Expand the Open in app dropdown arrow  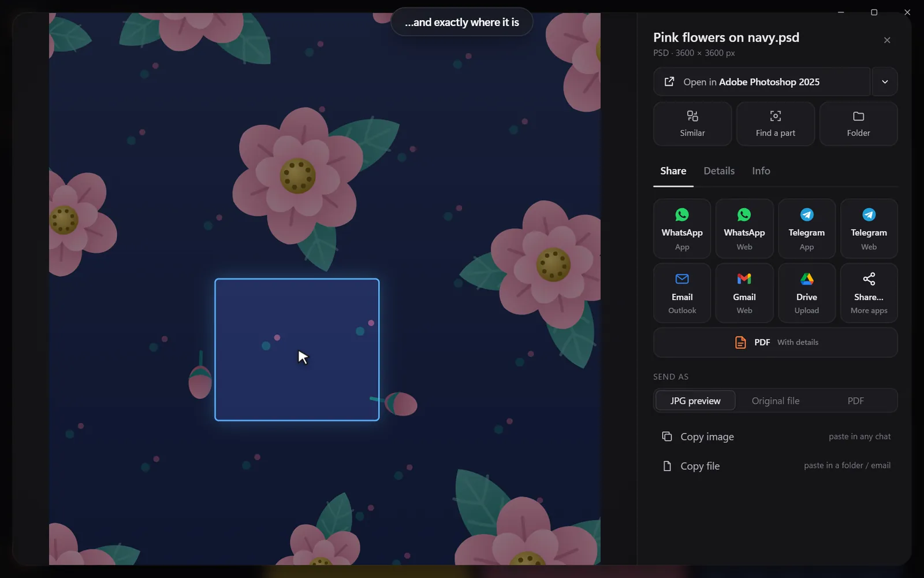tap(885, 81)
